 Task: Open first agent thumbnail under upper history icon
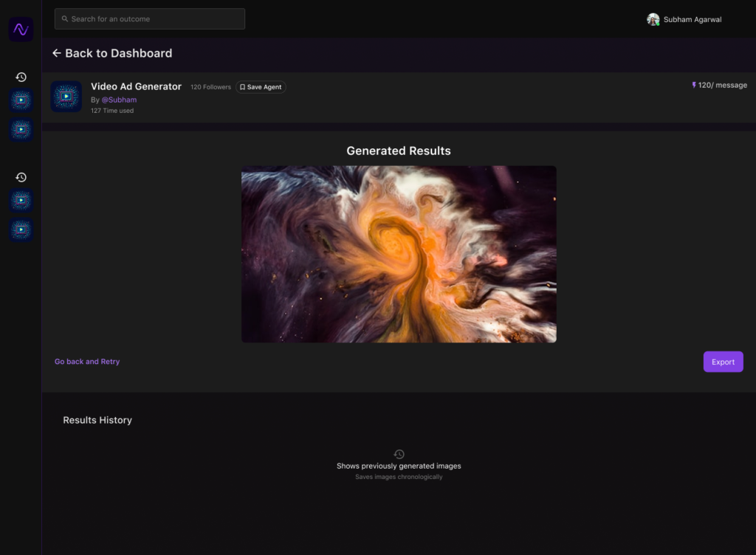21,100
